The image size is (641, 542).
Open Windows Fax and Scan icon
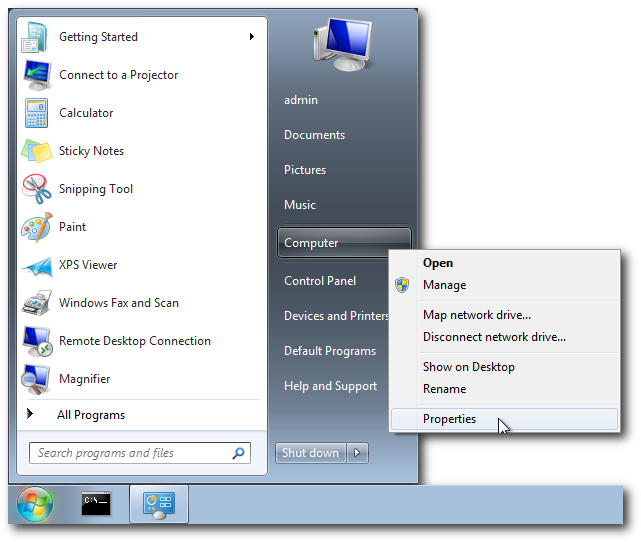[x=37, y=303]
